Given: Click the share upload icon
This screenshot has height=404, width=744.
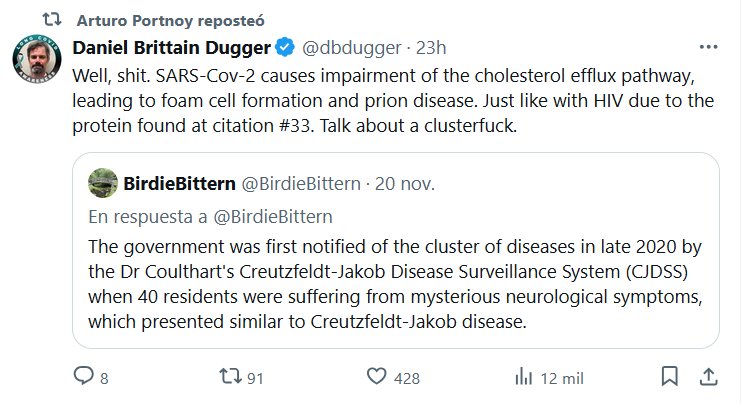Looking at the screenshot, I should click(707, 376).
